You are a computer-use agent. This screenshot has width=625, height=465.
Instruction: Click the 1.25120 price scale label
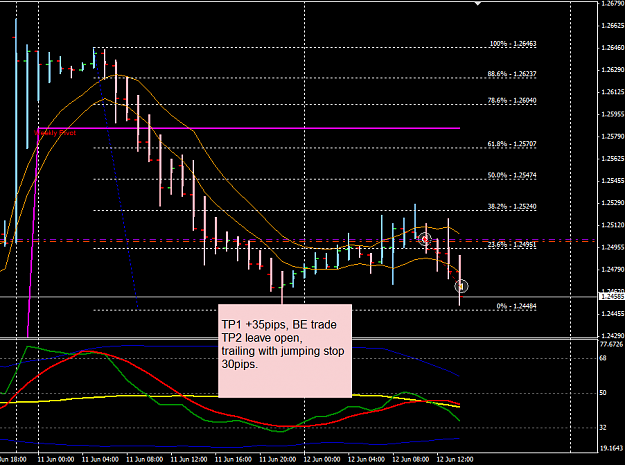click(612, 225)
